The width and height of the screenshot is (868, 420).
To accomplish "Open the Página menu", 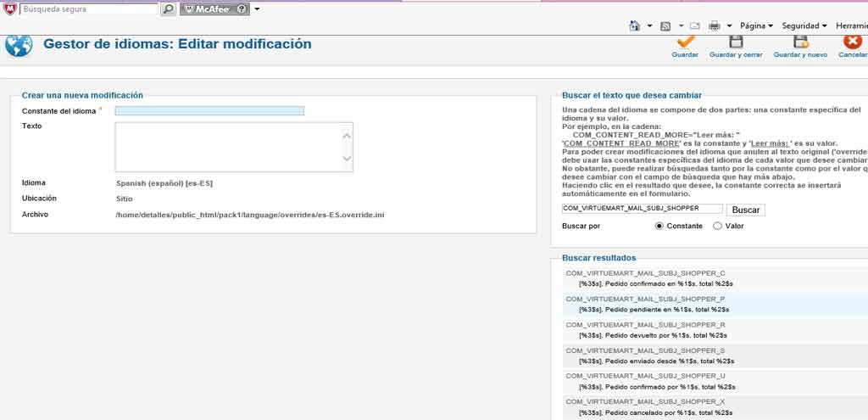I will click(x=756, y=26).
